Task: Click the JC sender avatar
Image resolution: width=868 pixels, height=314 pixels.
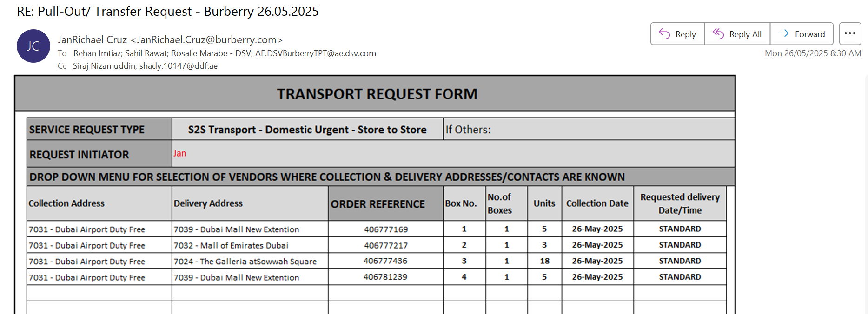Action: (x=33, y=46)
